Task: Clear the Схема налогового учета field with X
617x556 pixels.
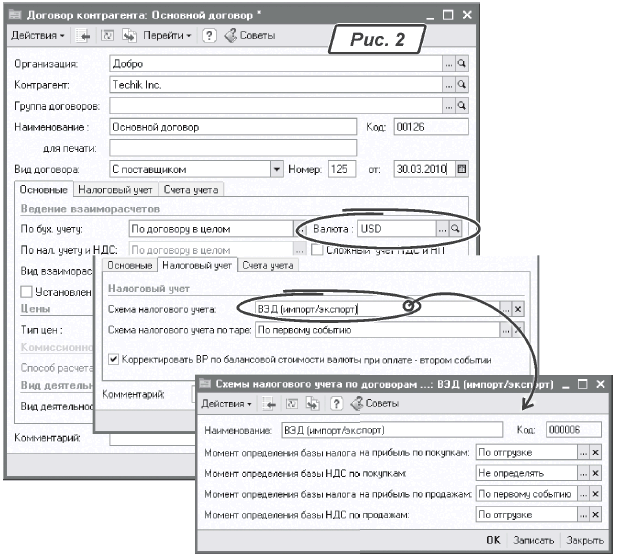Action: (517, 310)
